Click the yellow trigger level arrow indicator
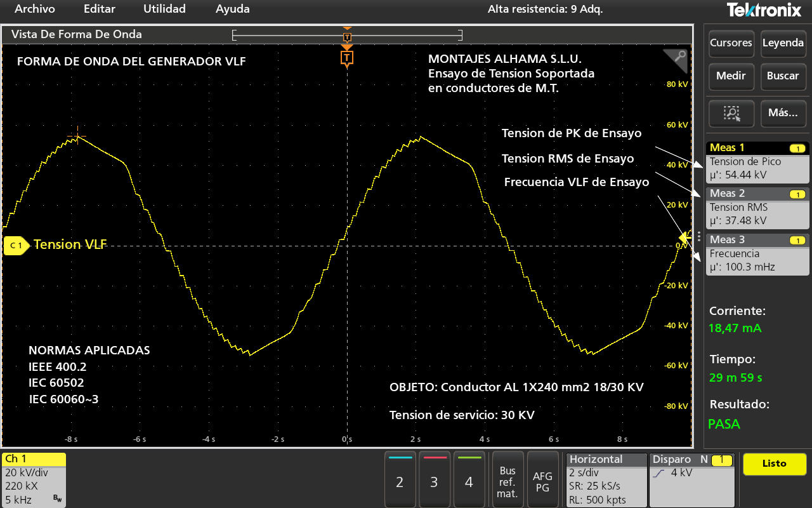The width and height of the screenshot is (812, 508). click(683, 237)
